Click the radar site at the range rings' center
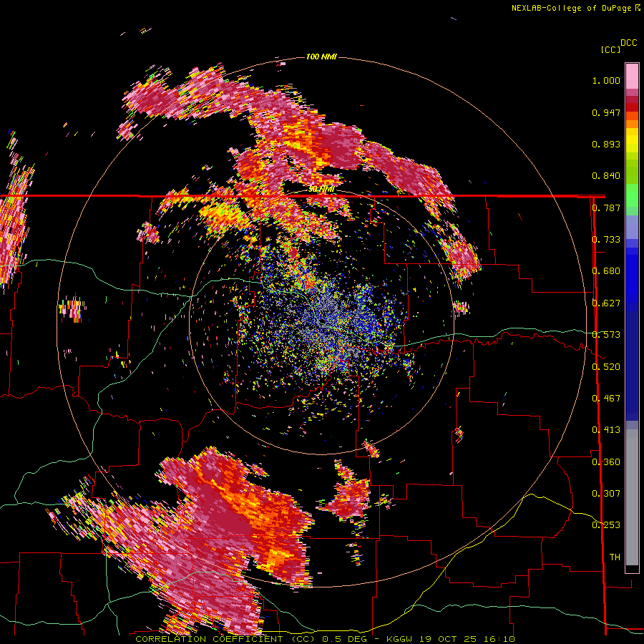The height and width of the screenshot is (644, 644). [x=321, y=321]
